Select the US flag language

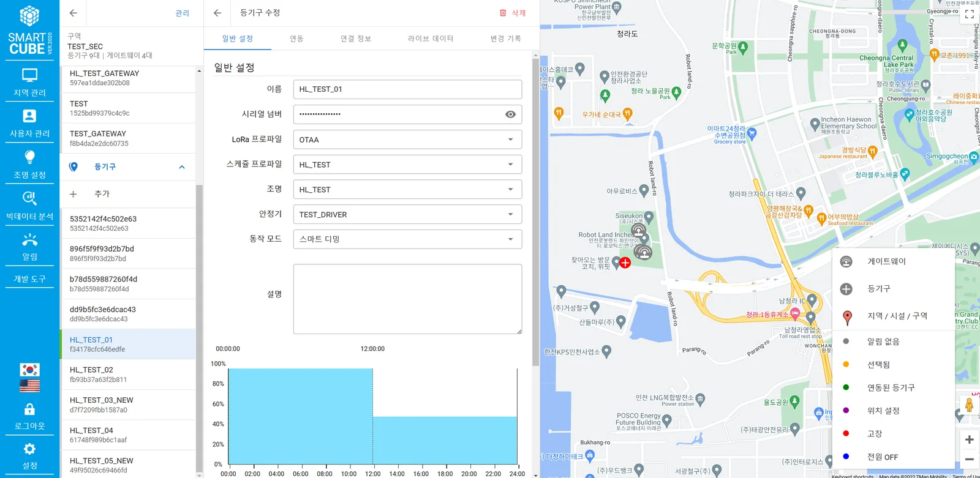[x=29, y=386]
